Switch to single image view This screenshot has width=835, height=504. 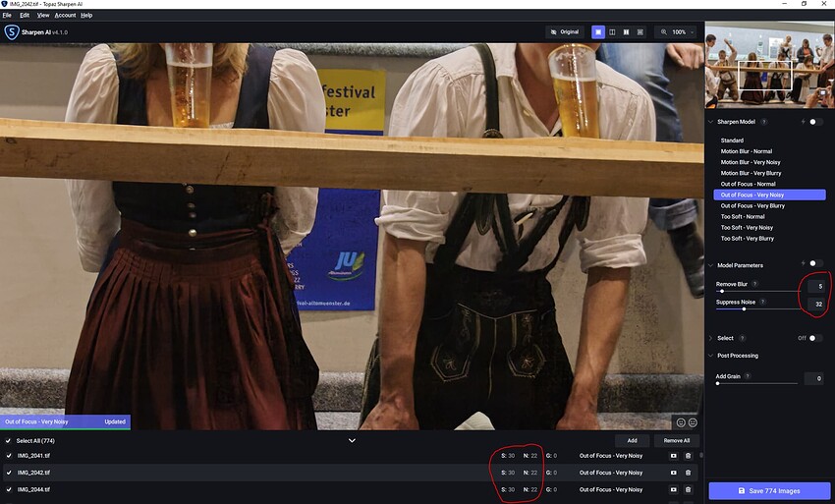(x=597, y=31)
